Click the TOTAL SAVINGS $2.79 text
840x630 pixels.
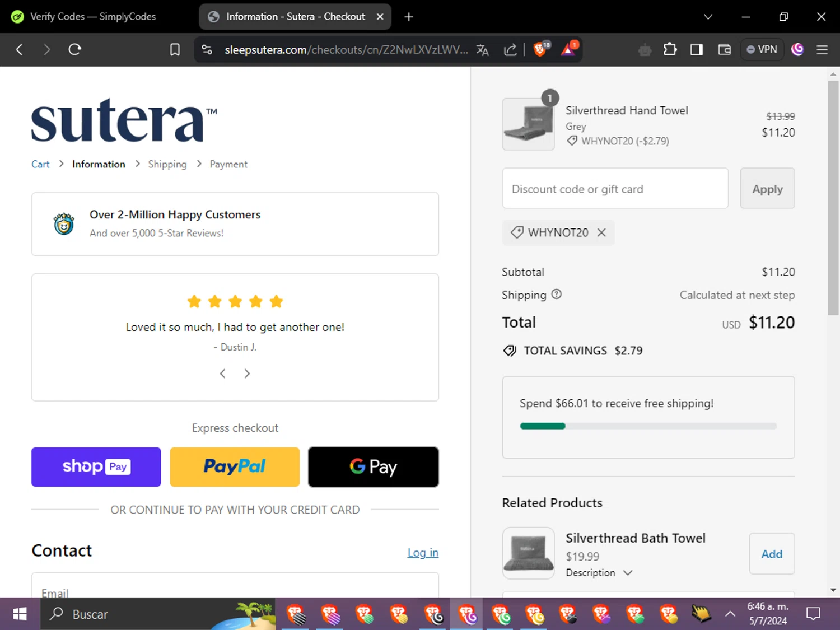(583, 351)
